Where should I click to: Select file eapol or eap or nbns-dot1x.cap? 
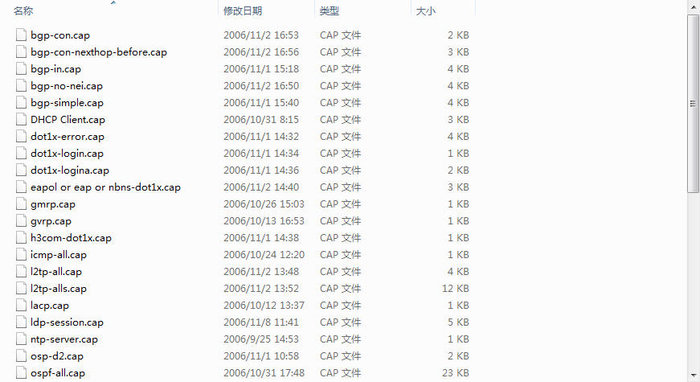[105, 187]
